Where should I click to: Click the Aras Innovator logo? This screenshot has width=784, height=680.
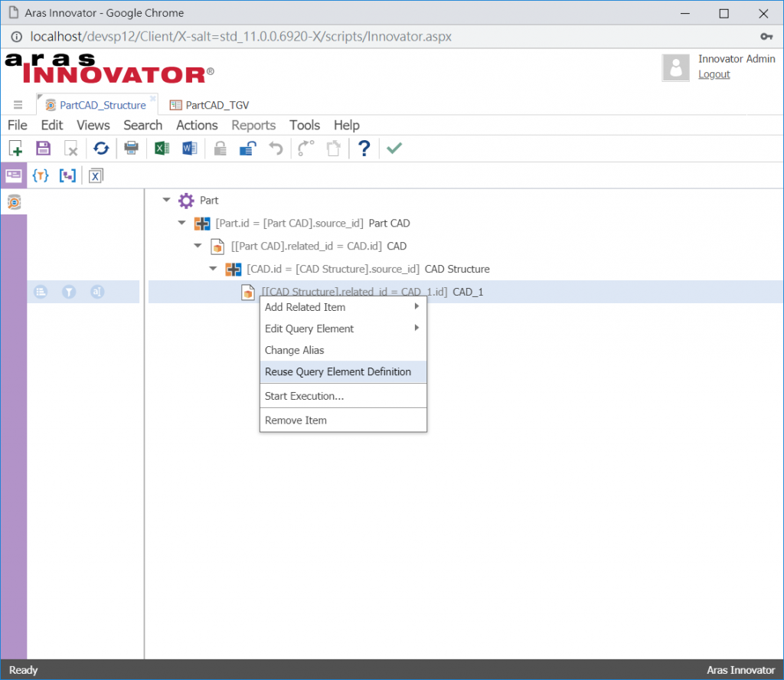coord(109,68)
